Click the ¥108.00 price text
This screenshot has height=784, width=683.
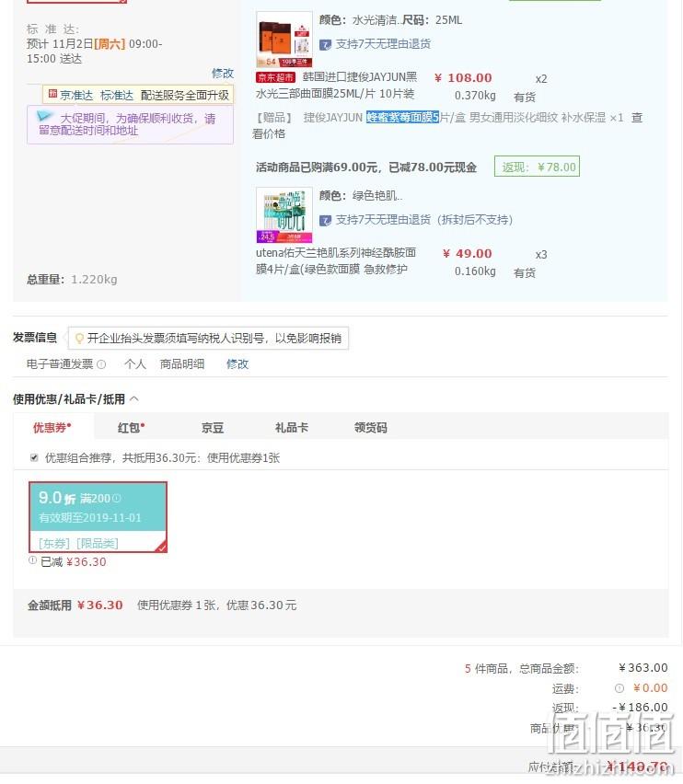464,78
